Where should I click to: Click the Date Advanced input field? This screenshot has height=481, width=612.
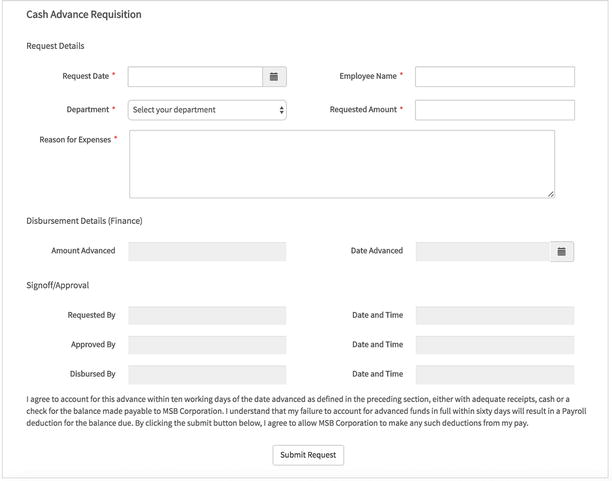482,251
